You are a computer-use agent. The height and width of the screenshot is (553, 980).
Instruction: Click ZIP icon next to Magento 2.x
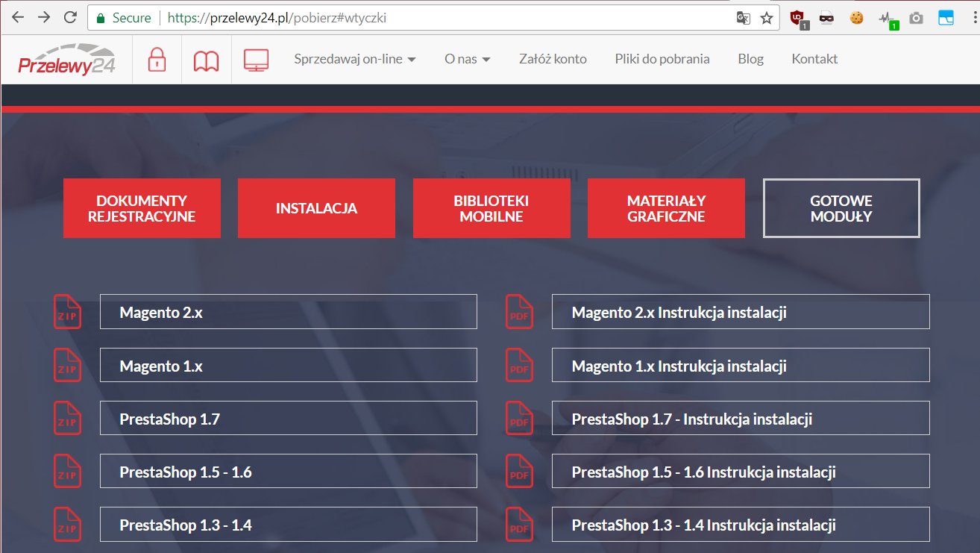pos(67,311)
